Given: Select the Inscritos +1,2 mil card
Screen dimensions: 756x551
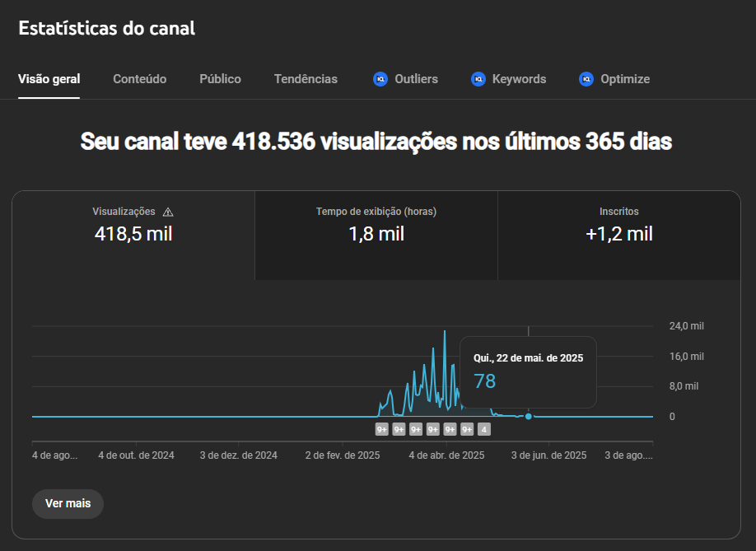Looking at the screenshot, I should (619, 236).
